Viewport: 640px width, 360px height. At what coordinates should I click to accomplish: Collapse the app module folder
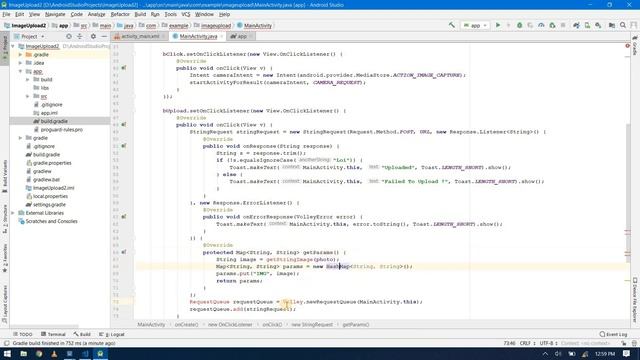tap(20, 71)
